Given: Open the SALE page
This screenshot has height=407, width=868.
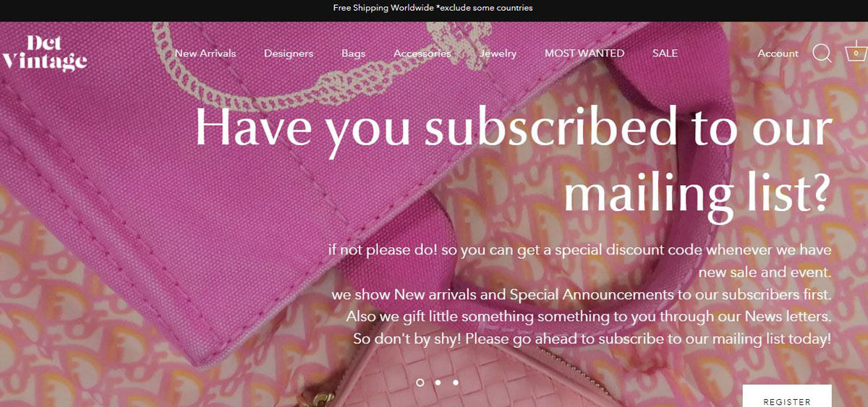Looking at the screenshot, I should [665, 53].
